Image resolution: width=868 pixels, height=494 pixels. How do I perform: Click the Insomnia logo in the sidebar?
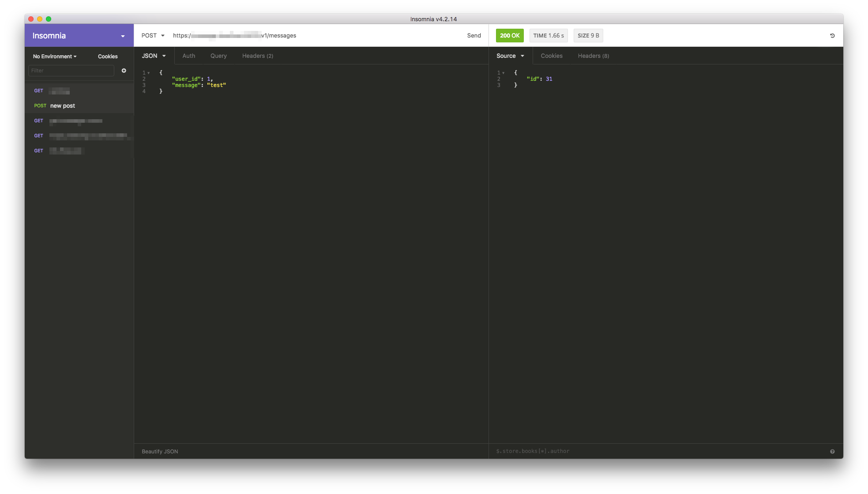pyautogui.click(x=49, y=35)
